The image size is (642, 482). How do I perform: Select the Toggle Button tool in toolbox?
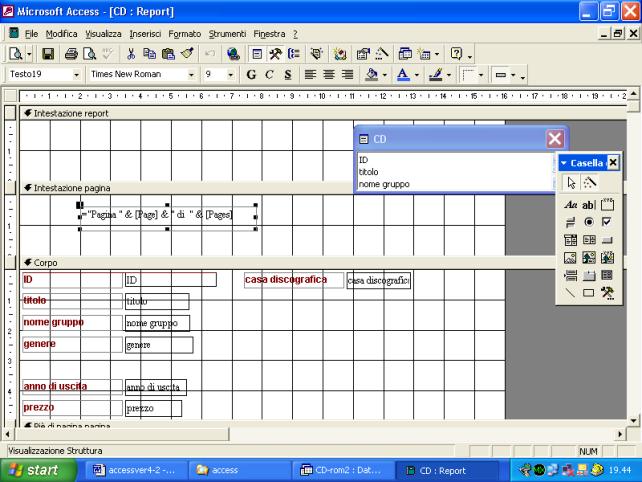pos(570,222)
